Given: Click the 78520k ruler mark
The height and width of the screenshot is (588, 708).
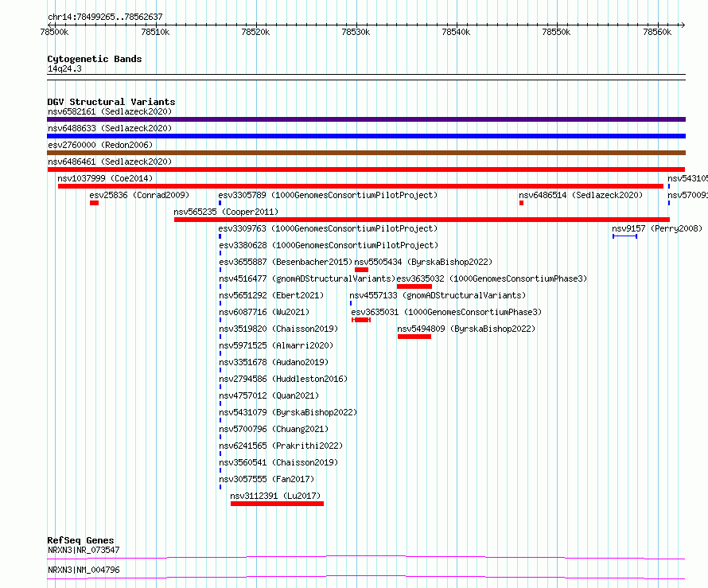Looking at the screenshot, I should click(255, 32).
